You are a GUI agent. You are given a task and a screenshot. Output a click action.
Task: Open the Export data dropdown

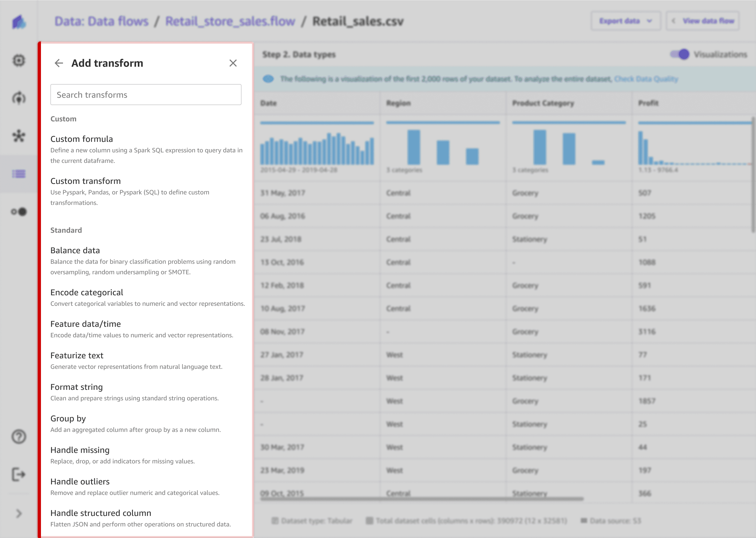(x=626, y=21)
